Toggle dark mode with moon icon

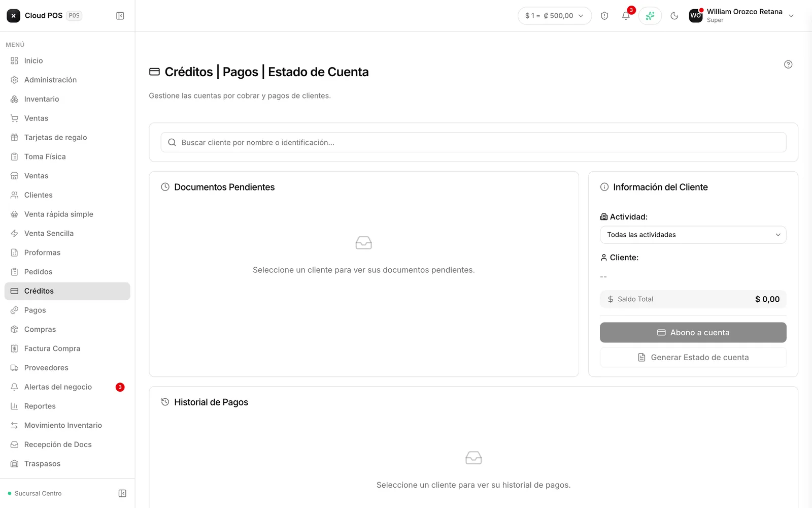674,16
